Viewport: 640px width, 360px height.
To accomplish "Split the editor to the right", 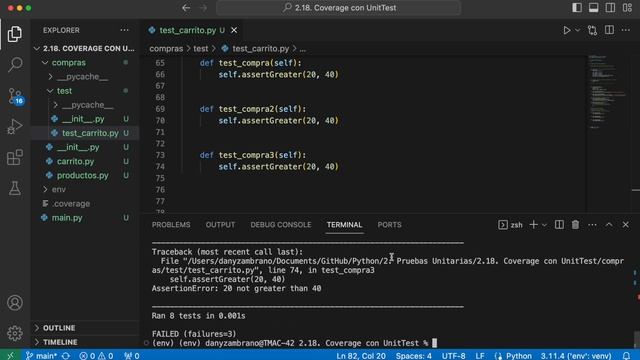I will coord(609,30).
